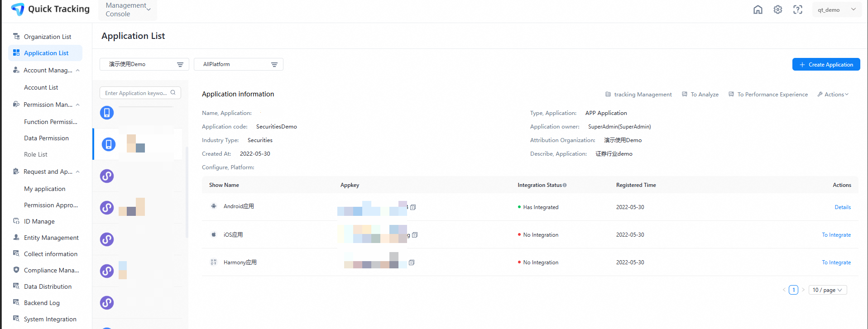Viewport: 868px width, 329px height.
Task: Collapse the Request and Approval section
Action: 78,172
